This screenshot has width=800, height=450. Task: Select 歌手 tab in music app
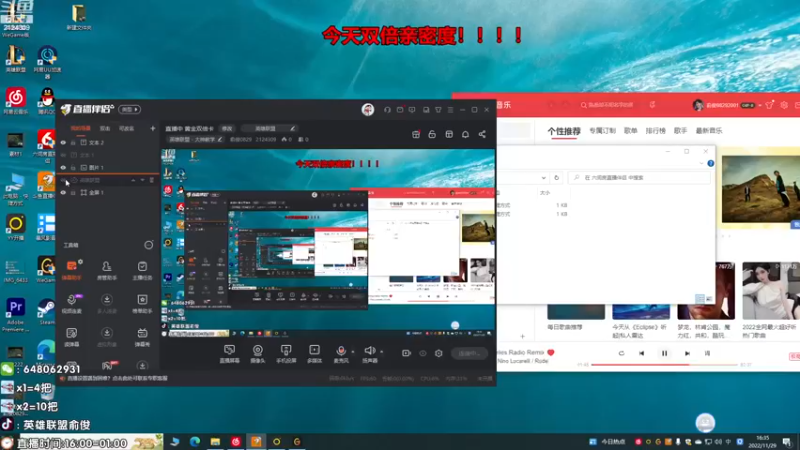(x=680, y=131)
